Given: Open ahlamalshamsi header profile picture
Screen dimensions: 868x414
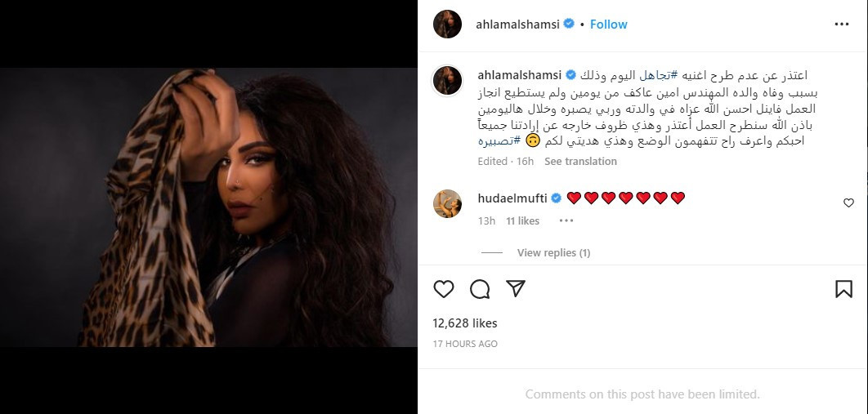Looking at the screenshot, I should (x=447, y=24).
